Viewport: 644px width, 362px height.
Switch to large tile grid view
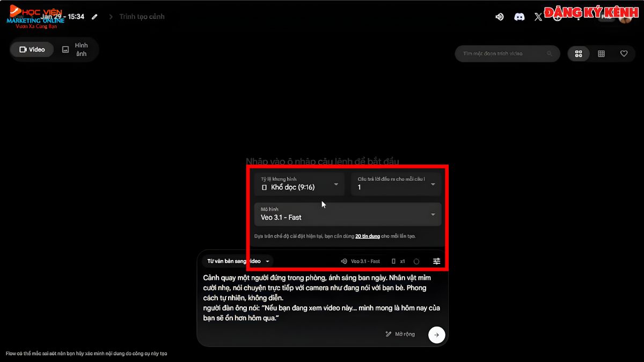point(579,54)
